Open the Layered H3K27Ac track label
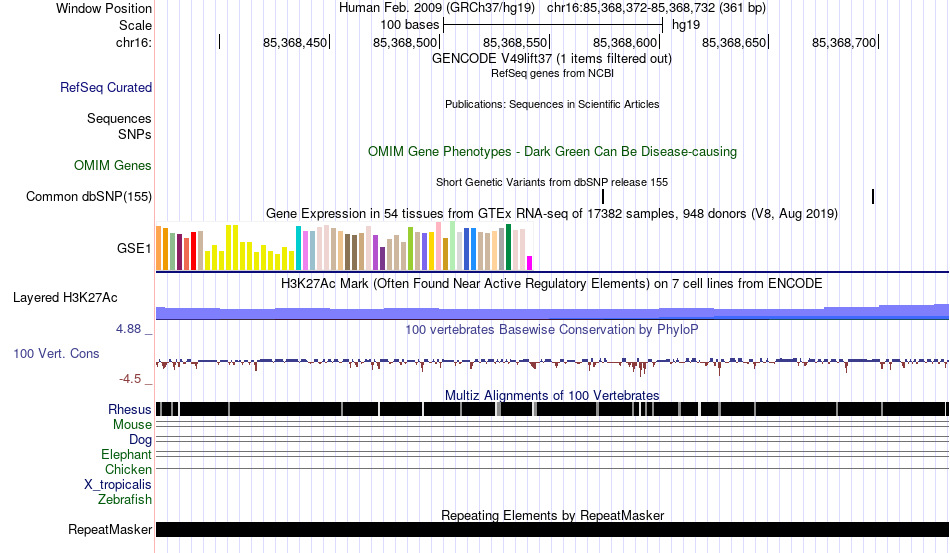Viewport: 950px width, 553px height. click(65, 297)
